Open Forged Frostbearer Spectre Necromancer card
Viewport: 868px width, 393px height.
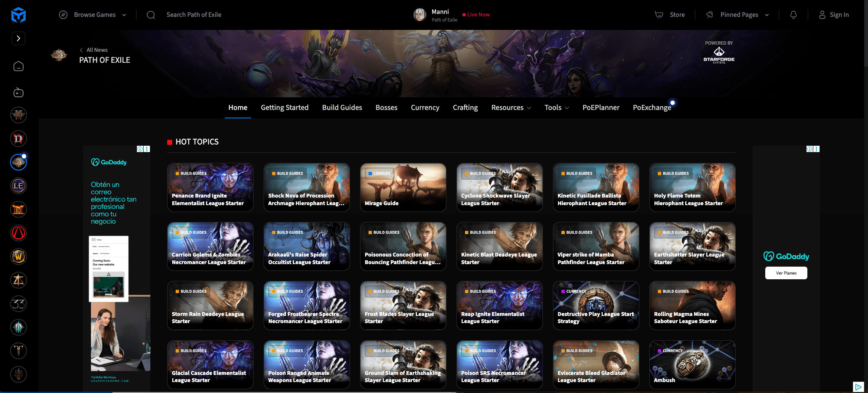[307, 305]
